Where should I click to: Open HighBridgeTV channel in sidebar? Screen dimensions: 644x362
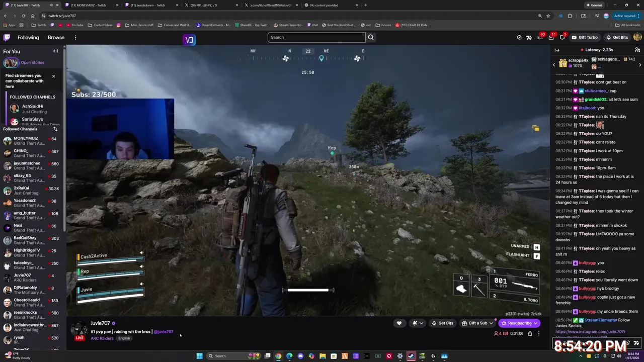[x=32, y=253]
